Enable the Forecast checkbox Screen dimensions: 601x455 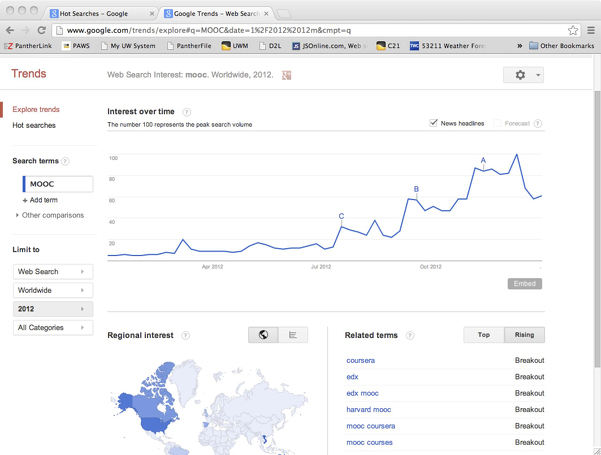[498, 124]
